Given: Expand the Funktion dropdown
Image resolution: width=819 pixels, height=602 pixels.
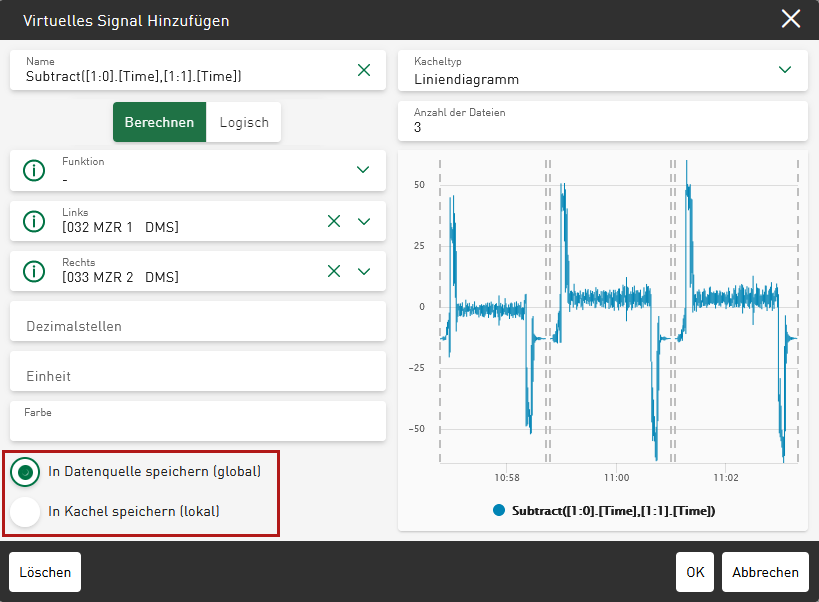Looking at the screenshot, I should click(364, 170).
